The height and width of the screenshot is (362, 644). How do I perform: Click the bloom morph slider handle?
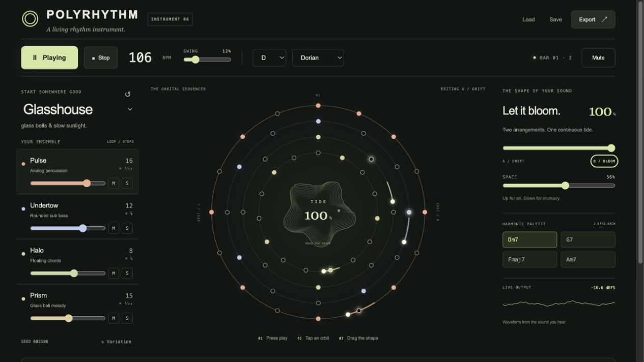click(611, 148)
